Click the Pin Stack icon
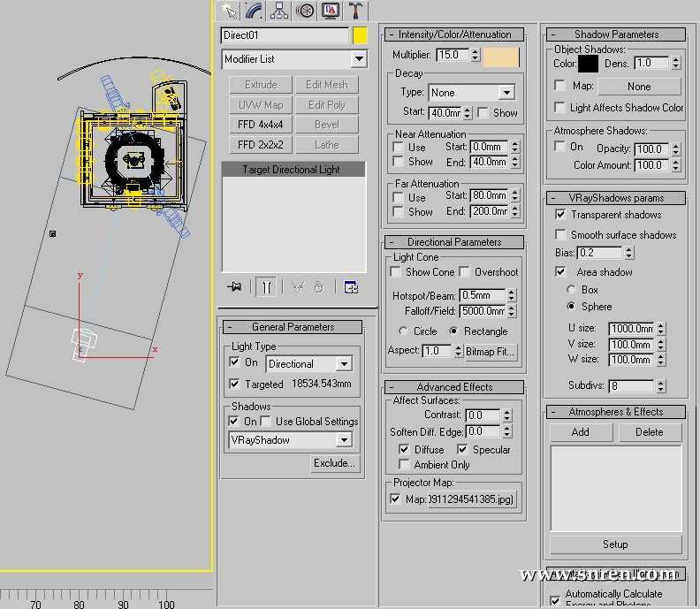This screenshot has height=609, width=700. coord(234,287)
